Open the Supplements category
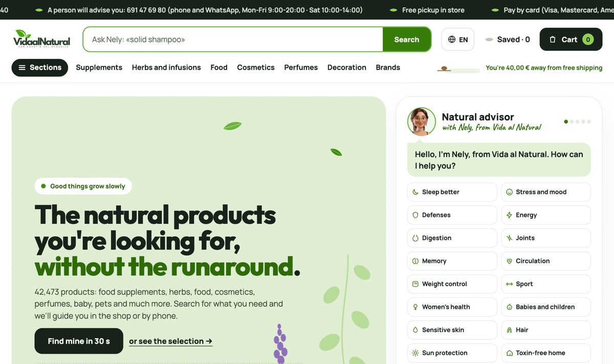The height and width of the screenshot is (364, 614). tap(99, 67)
